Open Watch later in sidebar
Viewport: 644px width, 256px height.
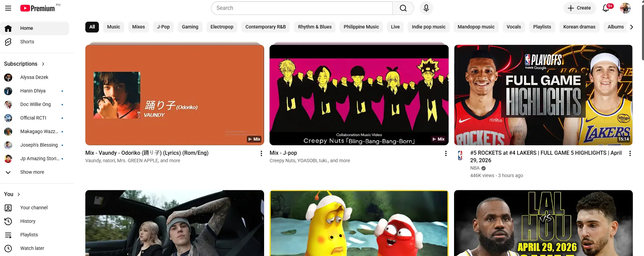(35, 248)
